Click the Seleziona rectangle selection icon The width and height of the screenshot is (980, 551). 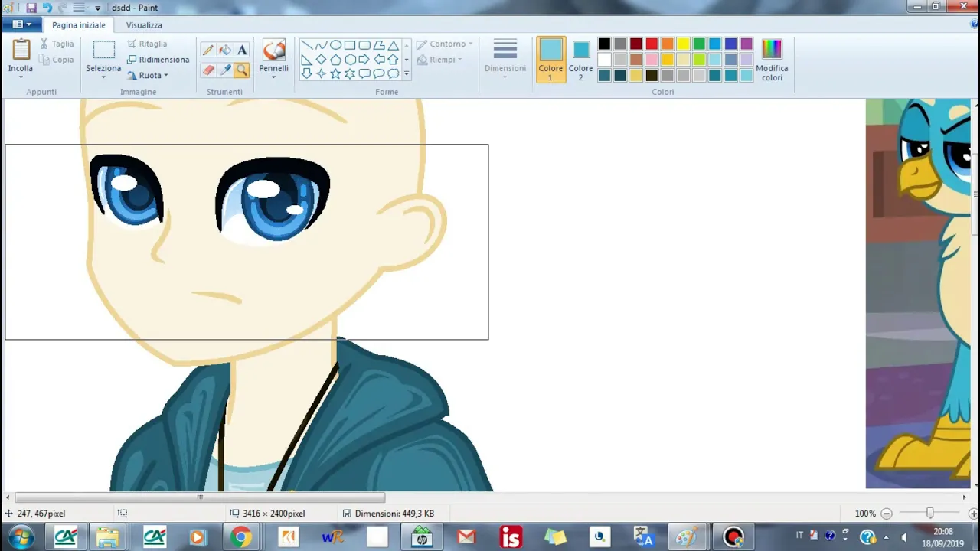(103, 51)
